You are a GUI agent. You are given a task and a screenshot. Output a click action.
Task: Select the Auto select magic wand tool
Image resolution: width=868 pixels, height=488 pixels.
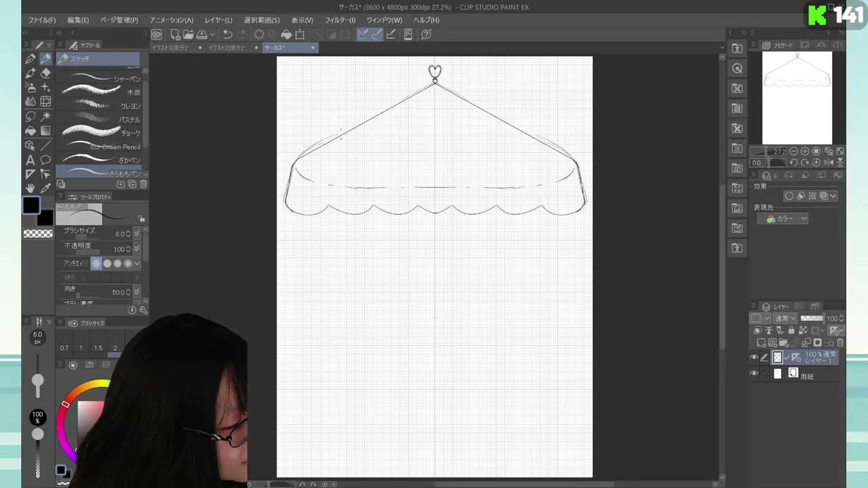click(45, 117)
